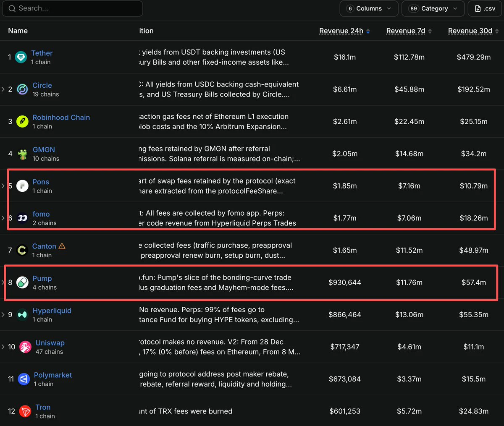This screenshot has height=426, width=504.
Task: Expand the Pons row chevron
Action: click(x=3, y=186)
